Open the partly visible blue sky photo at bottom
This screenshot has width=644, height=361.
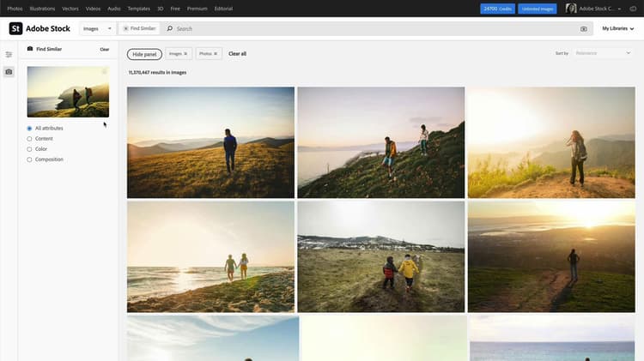213,338
